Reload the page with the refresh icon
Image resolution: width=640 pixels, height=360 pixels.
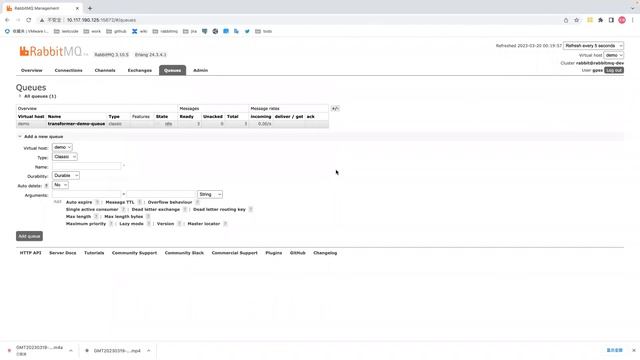coord(29,20)
